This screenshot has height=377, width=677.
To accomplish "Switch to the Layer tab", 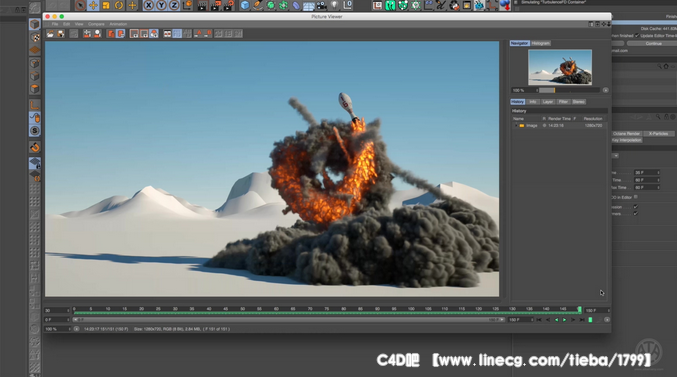I will pos(547,102).
